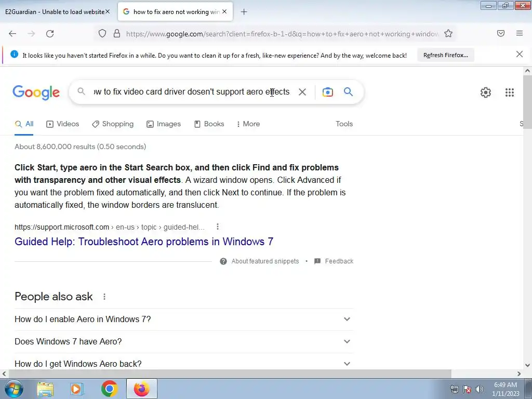Click the Google logo
Image resolution: width=532 pixels, height=399 pixels.
pyautogui.click(x=36, y=92)
